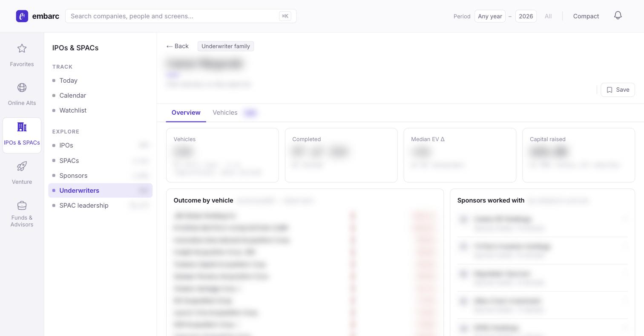The height and width of the screenshot is (336, 644).
Task: Reset period to All
Action: tap(548, 16)
